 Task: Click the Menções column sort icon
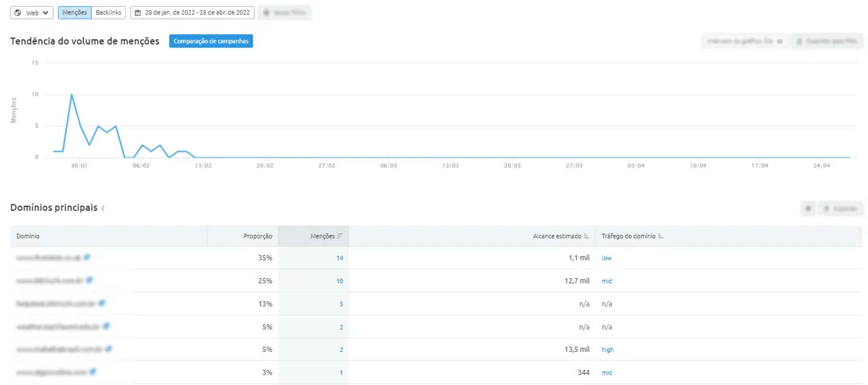(340, 236)
